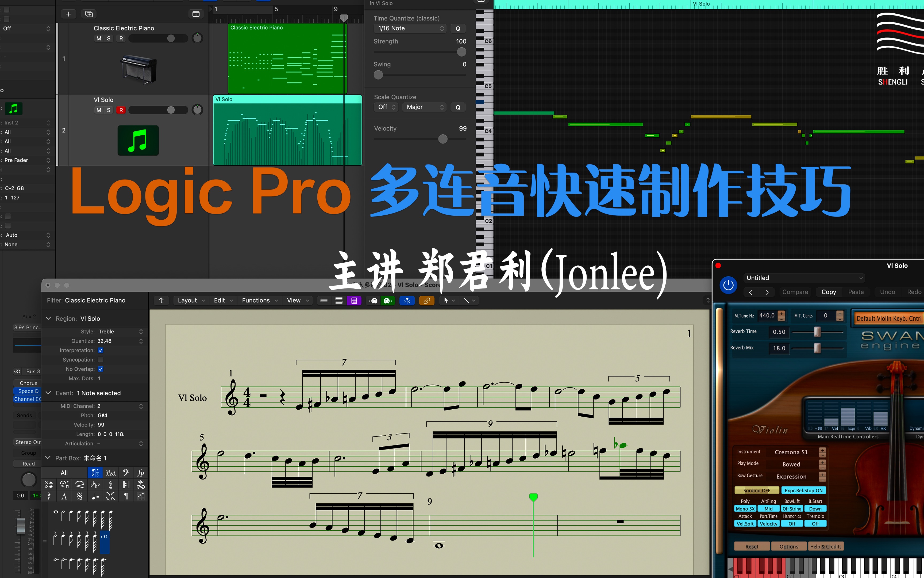This screenshot has width=924, height=578.
Task: Disable record on Vl Solo track
Action: pos(121,110)
